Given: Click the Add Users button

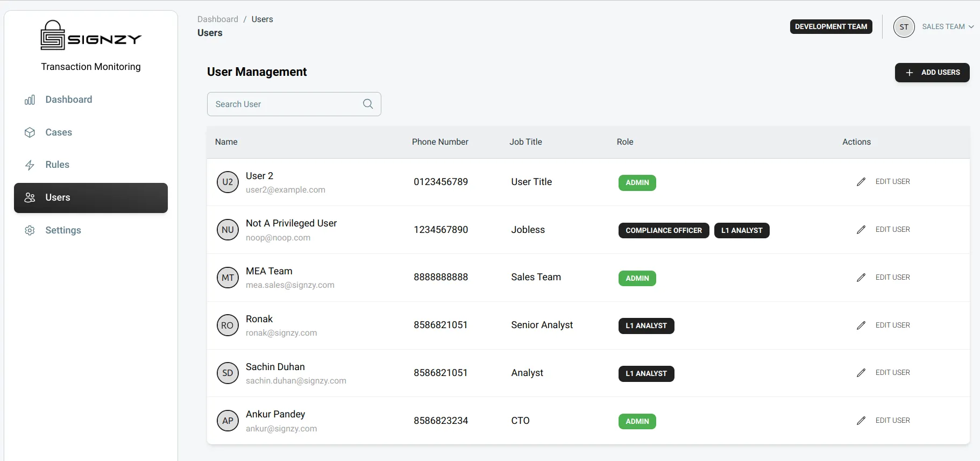Looking at the screenshot, I should (932, 73).
